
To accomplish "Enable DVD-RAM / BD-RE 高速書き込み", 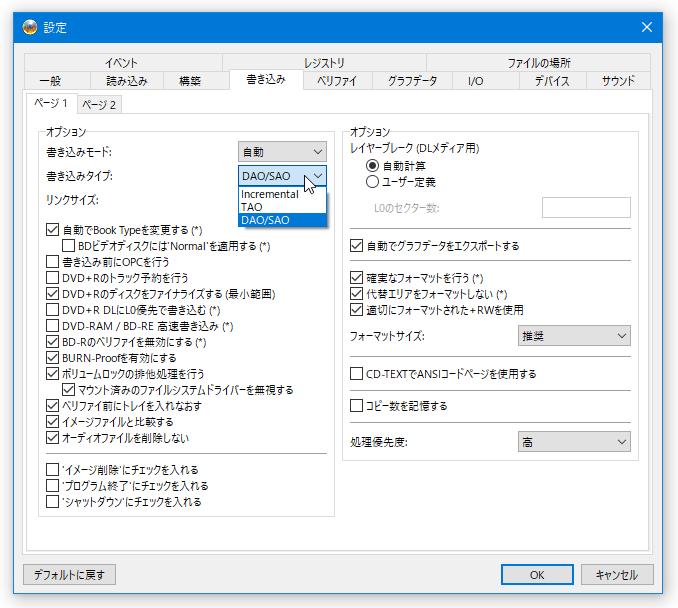I will pos(52,326).
